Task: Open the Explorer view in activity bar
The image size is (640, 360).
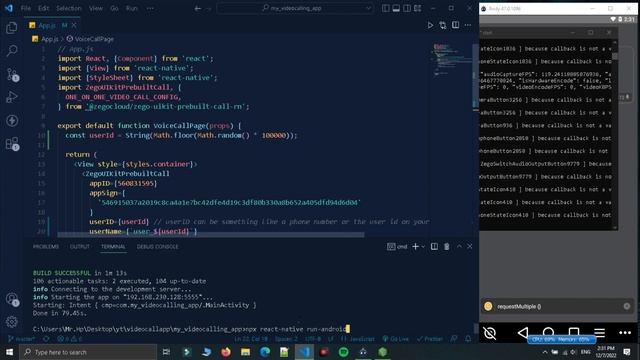Action: click(12, 28)
